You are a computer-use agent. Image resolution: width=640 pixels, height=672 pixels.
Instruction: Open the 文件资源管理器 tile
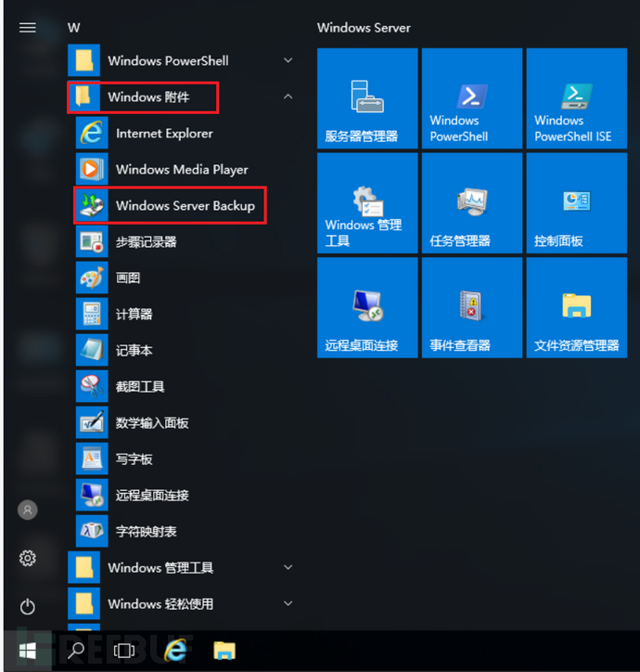point(577,307)
